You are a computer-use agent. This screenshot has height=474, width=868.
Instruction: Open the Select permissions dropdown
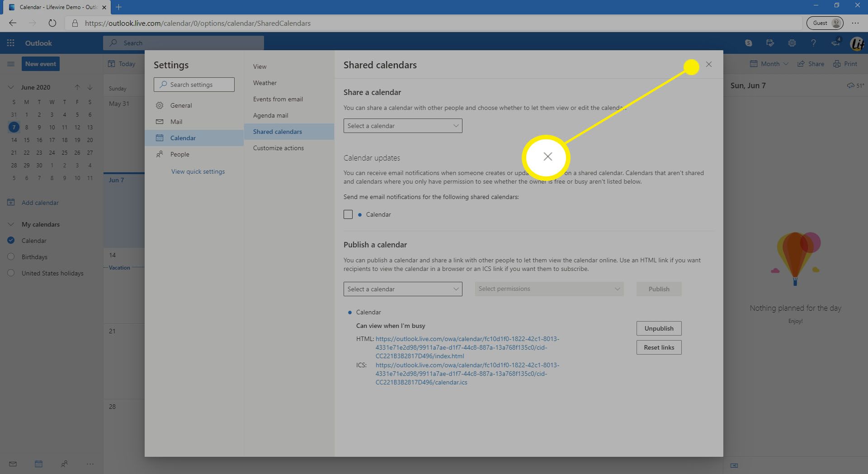[x=549, y=289]
